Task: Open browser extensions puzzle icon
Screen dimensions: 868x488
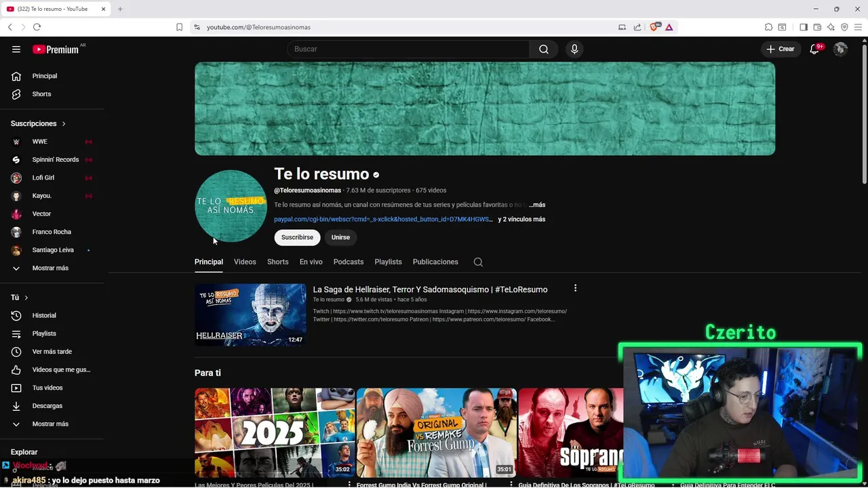Action: [x=768, y=27]
